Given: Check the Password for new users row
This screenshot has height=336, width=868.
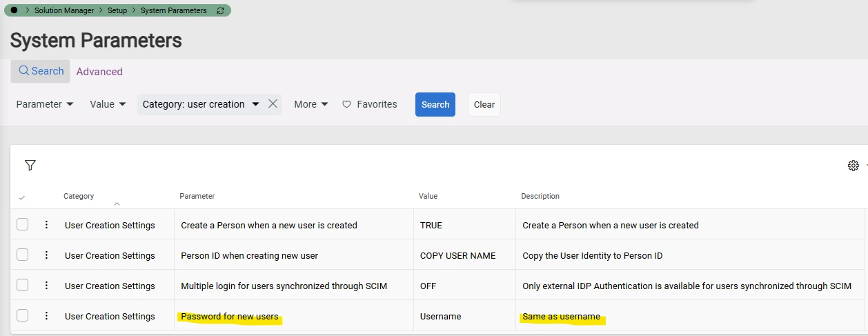Looking at the screenshot, I should pos(23,315).
